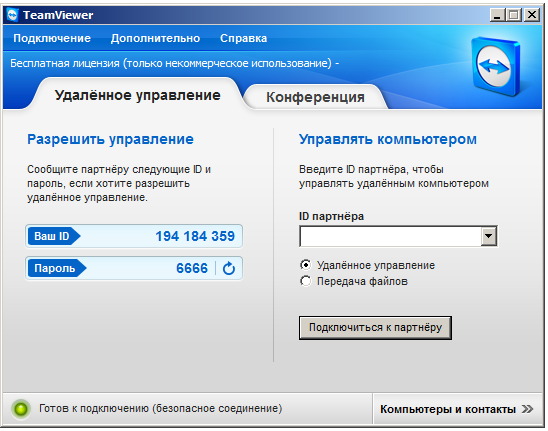Viewport: 548px width, 431px height.
Task: Minimize the TeamViewer window
Action: coord(497,15)
